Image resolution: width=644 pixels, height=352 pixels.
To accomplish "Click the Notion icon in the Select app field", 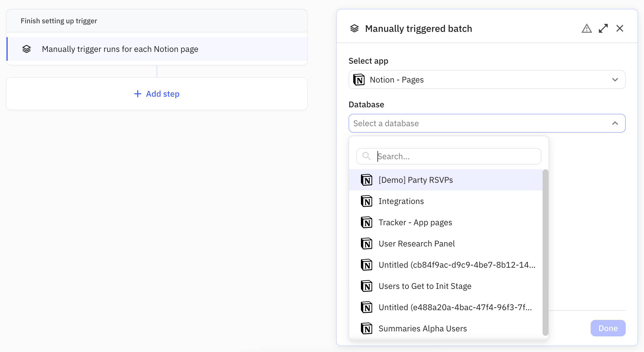I will pos(359,80).
